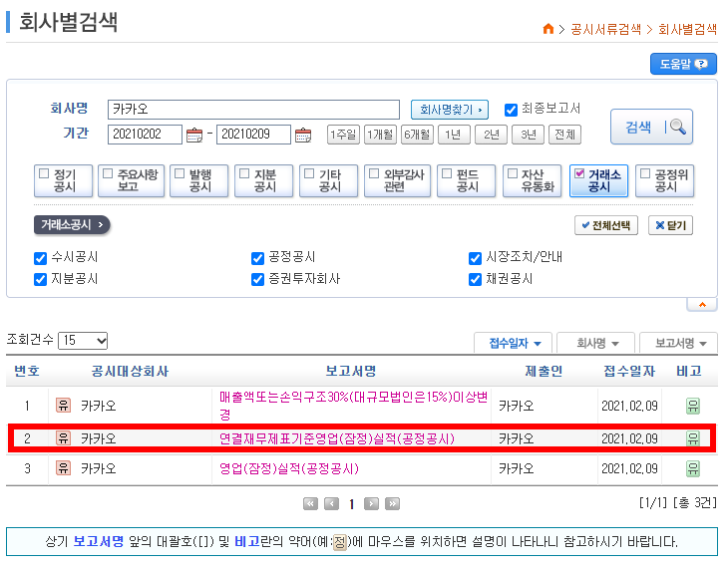Viewport: 728px width, 569px height.
Task: Click 전체선택 select-all button
Action: 606,225
